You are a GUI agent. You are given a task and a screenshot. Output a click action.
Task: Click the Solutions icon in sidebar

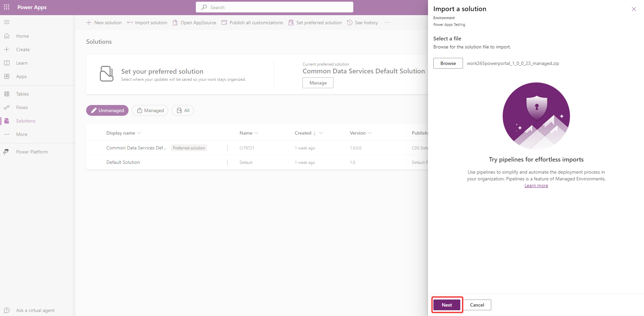(x=7, y=121)
